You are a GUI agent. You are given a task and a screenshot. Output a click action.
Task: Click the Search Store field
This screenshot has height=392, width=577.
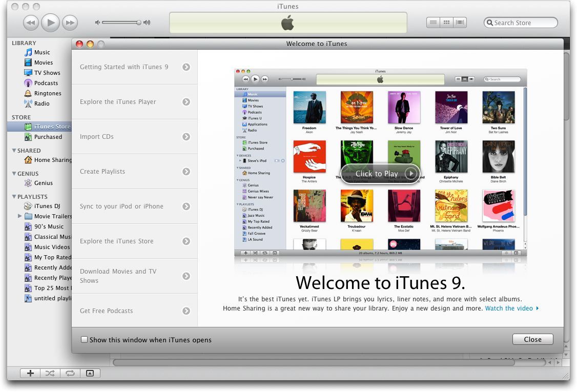tap(521, 23)
